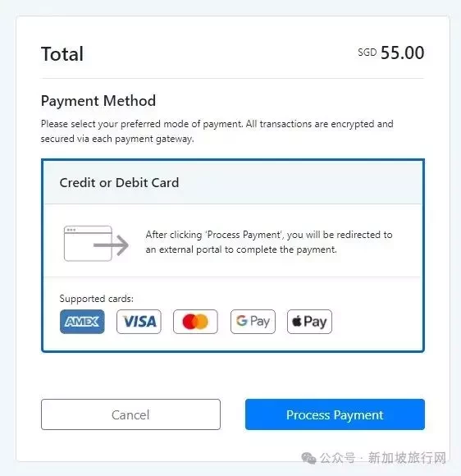Click the browser redirect arrow illustration
Viewport: 461px width, 476px height.
click(x=96, y=243)
